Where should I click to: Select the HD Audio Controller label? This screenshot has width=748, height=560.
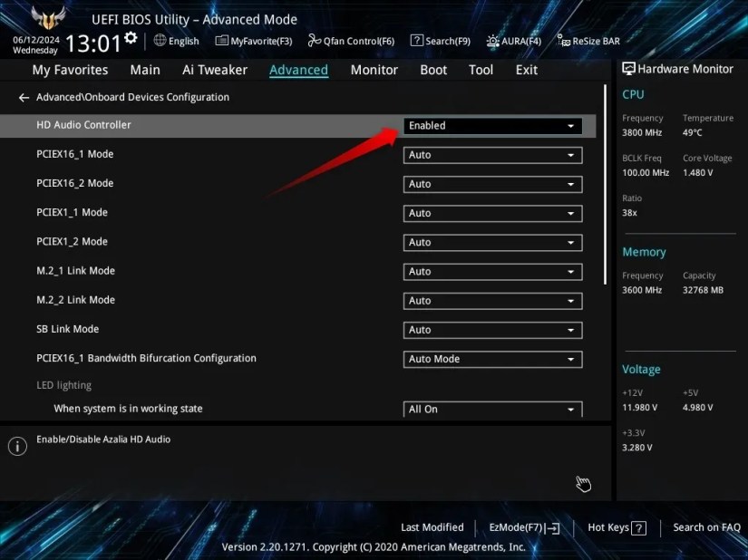[x=83, y=125]
